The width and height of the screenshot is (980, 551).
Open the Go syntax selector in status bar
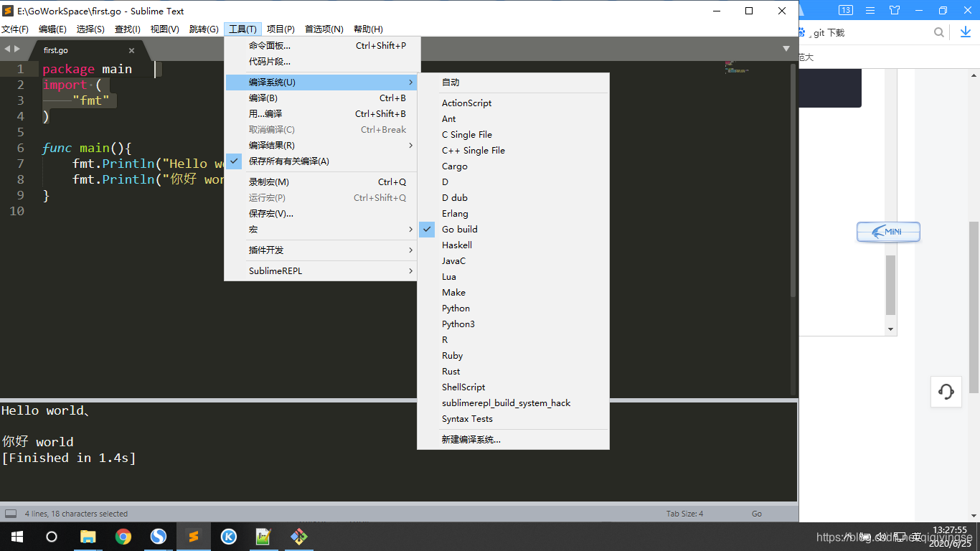[x=757, y=514]
